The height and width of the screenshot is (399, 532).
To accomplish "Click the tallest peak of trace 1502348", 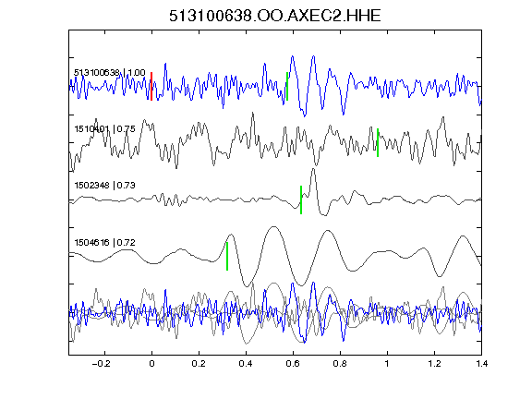I will point(313,170).
